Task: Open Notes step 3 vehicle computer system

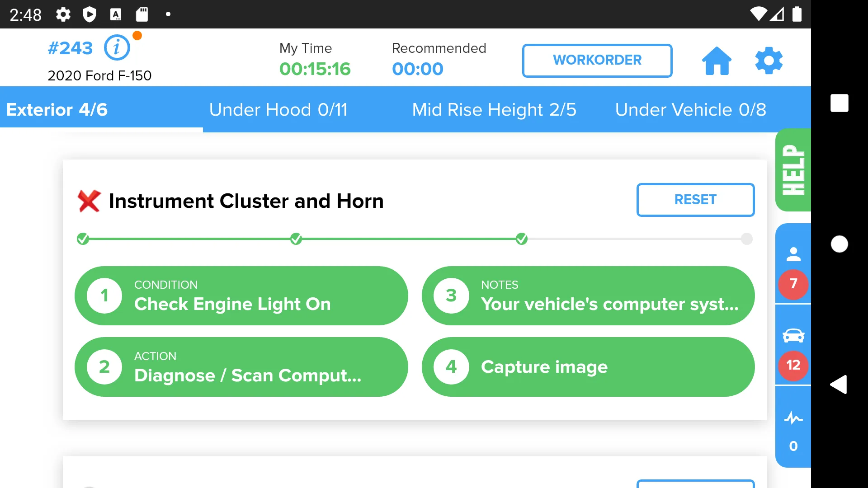Action: click(x=590, y=296)
